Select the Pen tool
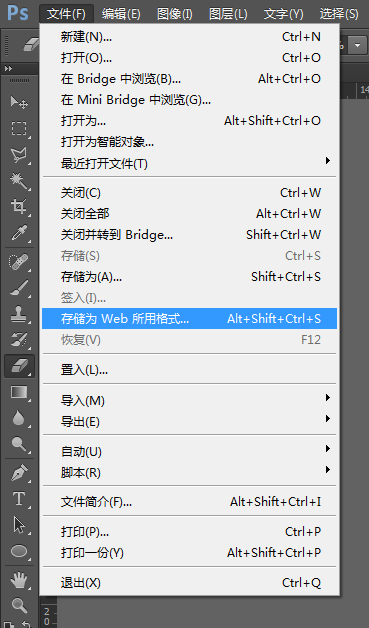Viewport: 369px width, 628px height. coord(19,473)
